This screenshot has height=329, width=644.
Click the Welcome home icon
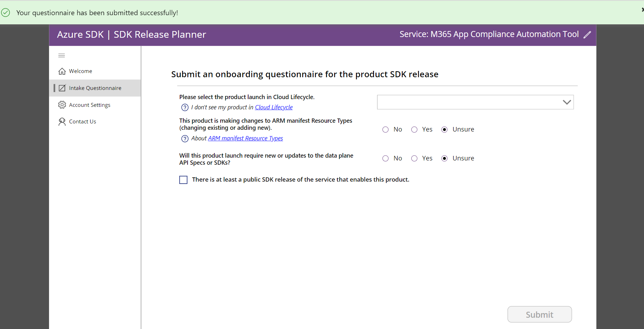[x=62, y=71]
